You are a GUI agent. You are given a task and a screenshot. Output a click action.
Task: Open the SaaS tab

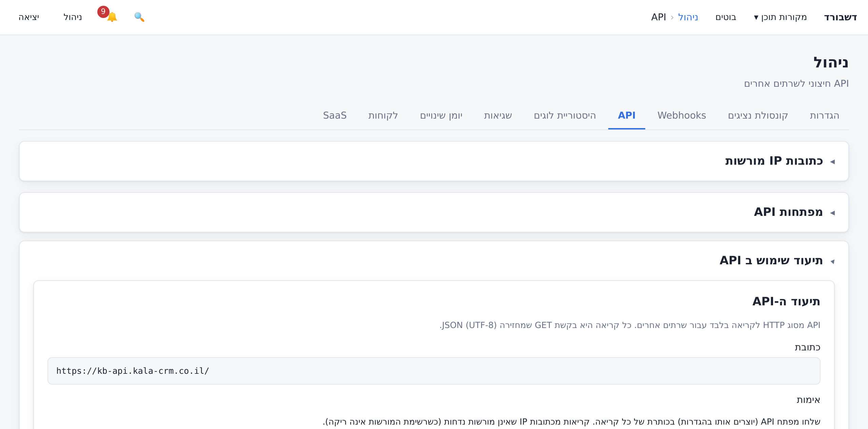click(x=335, y=116)
